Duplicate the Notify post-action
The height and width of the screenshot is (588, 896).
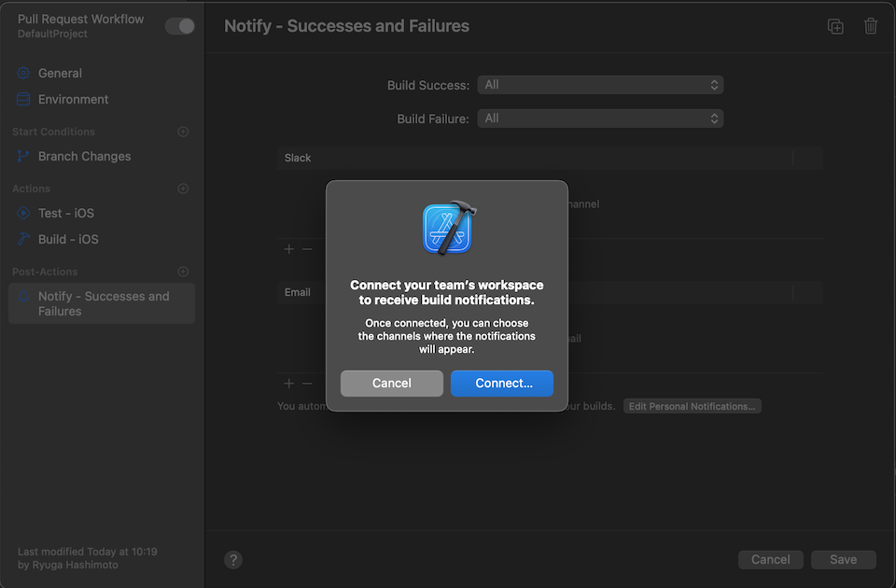click(x=835, y=26)
